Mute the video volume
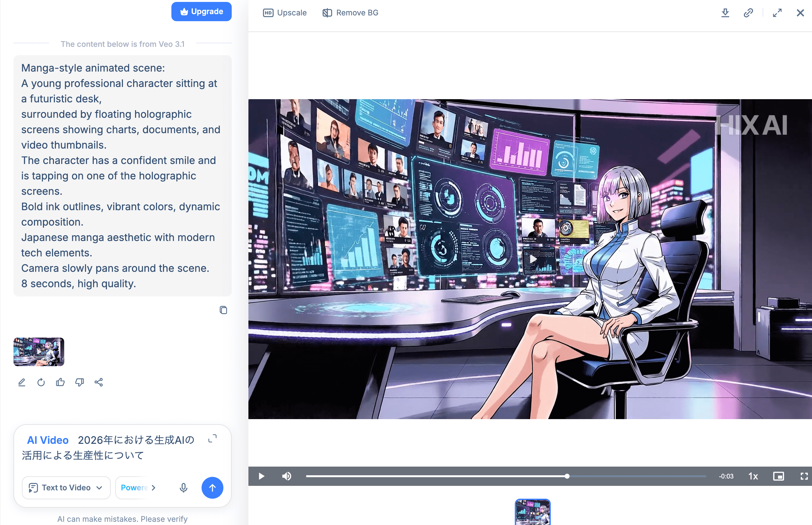 click(x=286, y=476)
